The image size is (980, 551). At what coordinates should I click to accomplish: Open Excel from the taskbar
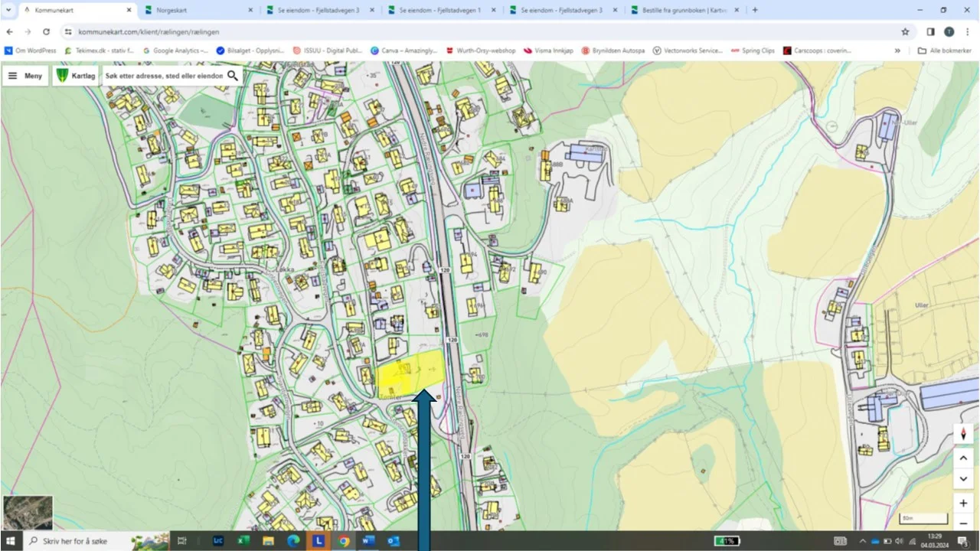click(243, 541)
